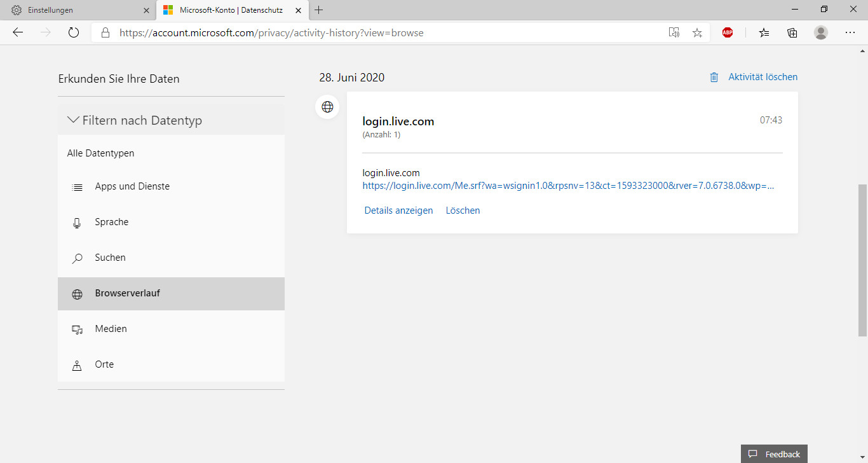Image resolution: width=868 pixels, height=463 pixels.
Task: Filter by Sprache
Action: [171, 223]
